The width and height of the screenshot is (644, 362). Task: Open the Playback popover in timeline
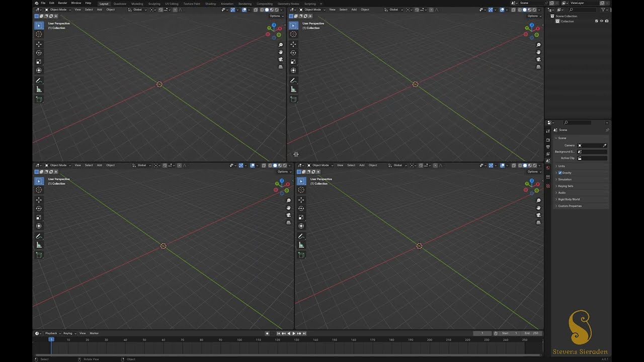pyautogui.click(x=52, y=333)
